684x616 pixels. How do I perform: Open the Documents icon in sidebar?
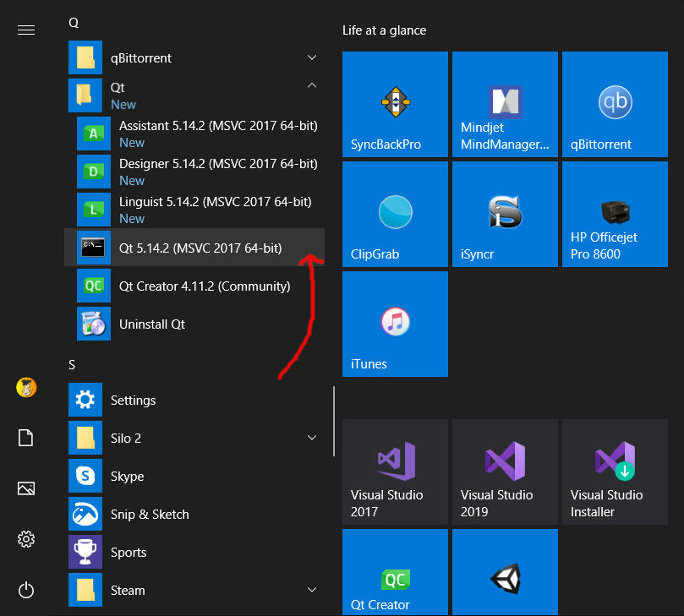click(25, 438)
